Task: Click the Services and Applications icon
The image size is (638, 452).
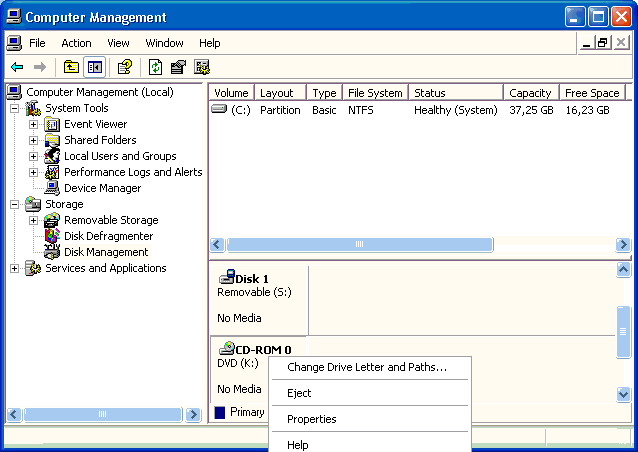Action: [x=33, y=268]
